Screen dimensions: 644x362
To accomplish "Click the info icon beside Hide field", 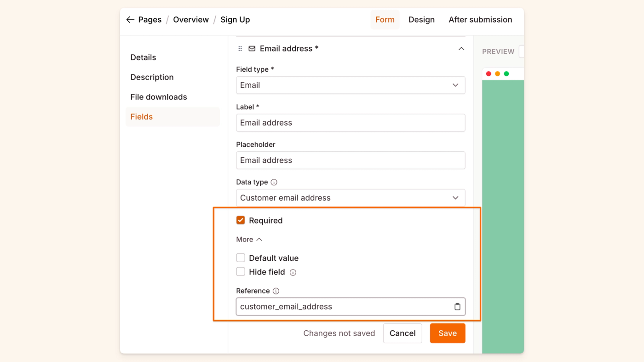I will [293, 272].
